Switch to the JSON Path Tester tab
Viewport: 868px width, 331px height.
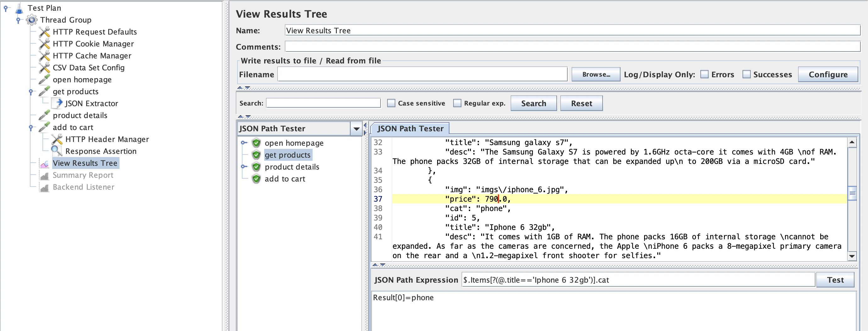[x=410, y=128]
